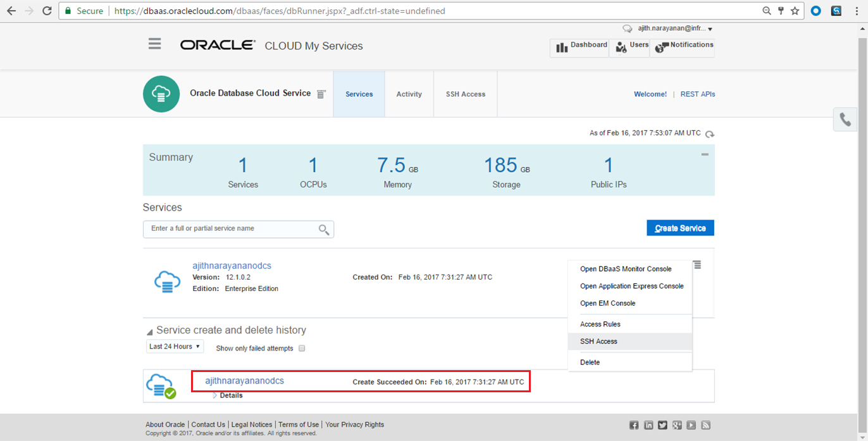This screenshot has width=868, height=441.
Task: Open Oracle Twitter page icon
Action: coord(662,425)
